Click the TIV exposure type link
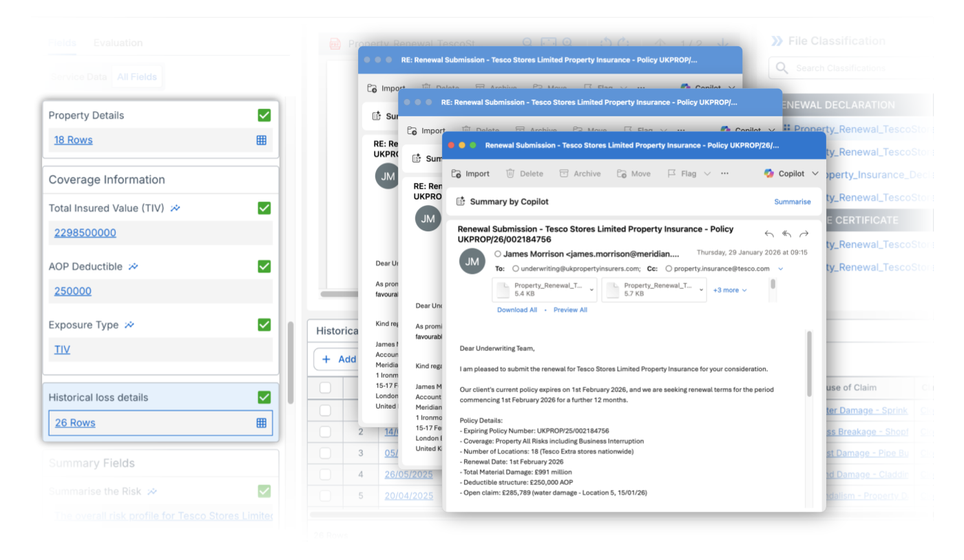This screenshot has width=964, height=560. [62, 349]
